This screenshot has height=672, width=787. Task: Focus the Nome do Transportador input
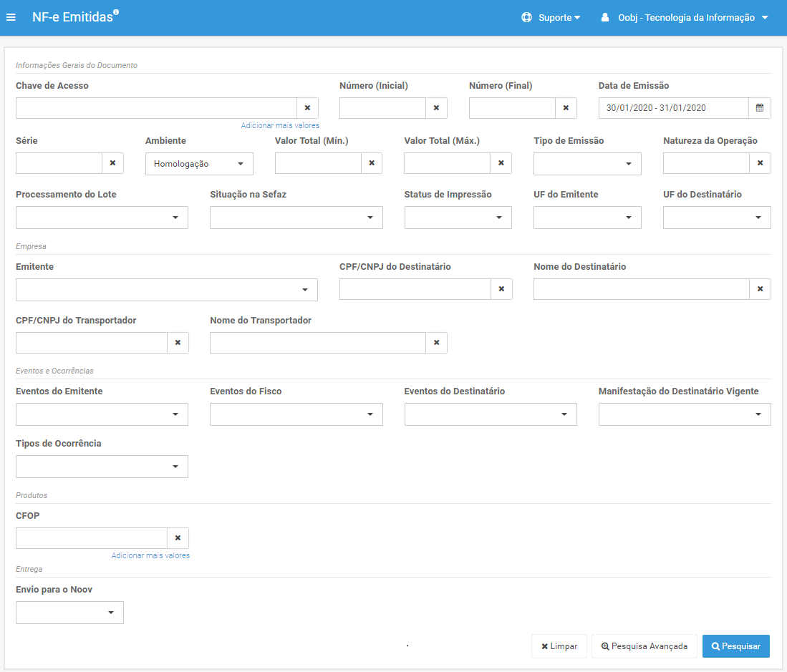(318, 343)
